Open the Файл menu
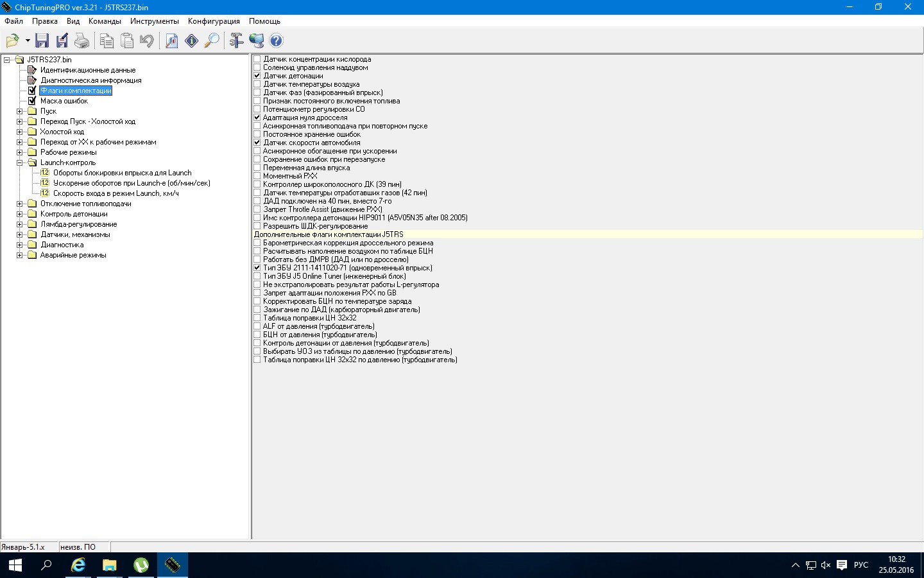This screenshot has width=924, height=578. coord(13,21)
